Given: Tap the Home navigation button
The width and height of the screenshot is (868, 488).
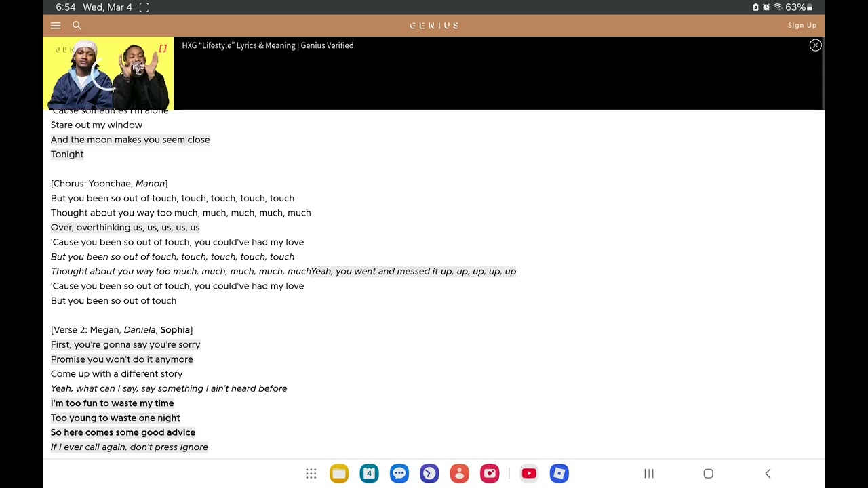Looking at the screenshot, I should pyautogui.click(x=709, y=474).
